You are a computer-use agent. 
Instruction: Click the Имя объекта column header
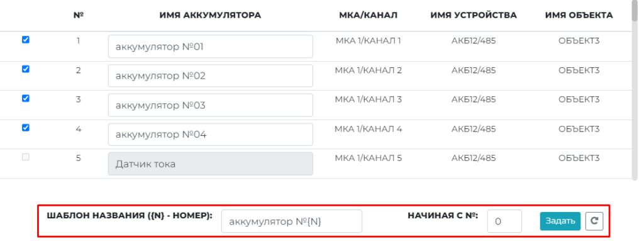pyautogui.click(x=579, y=15)
